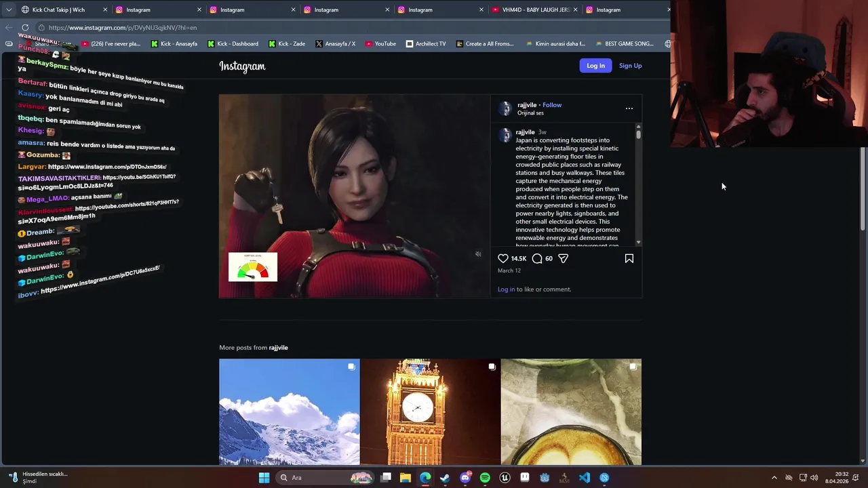Click the Sign Up link
Image resolution: width=868 pixels, height=488 pixels.
point(630,66)
